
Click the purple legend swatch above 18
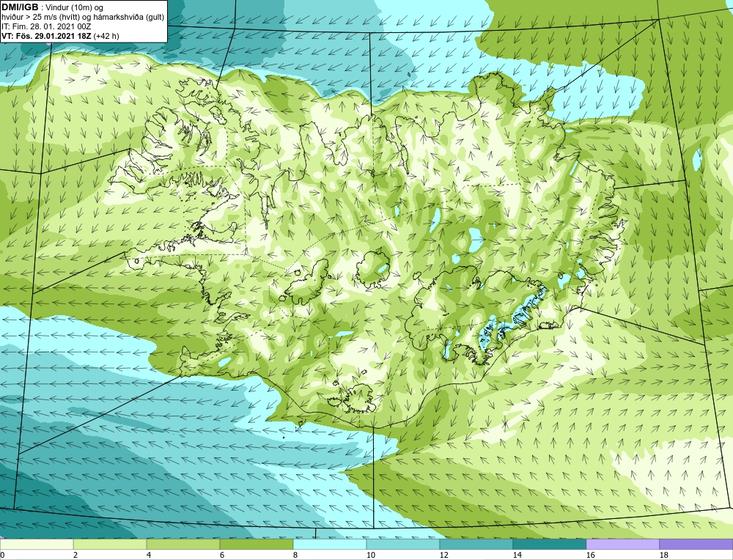tap(696, 544)
